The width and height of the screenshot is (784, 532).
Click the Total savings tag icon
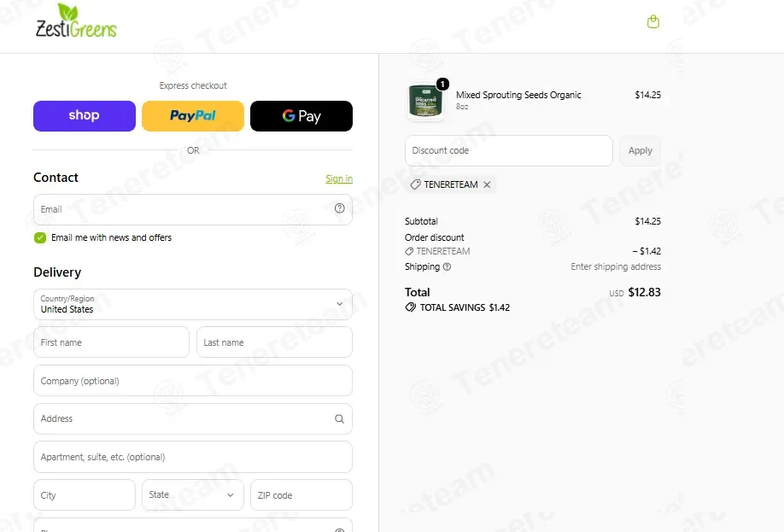click(411, 307)
